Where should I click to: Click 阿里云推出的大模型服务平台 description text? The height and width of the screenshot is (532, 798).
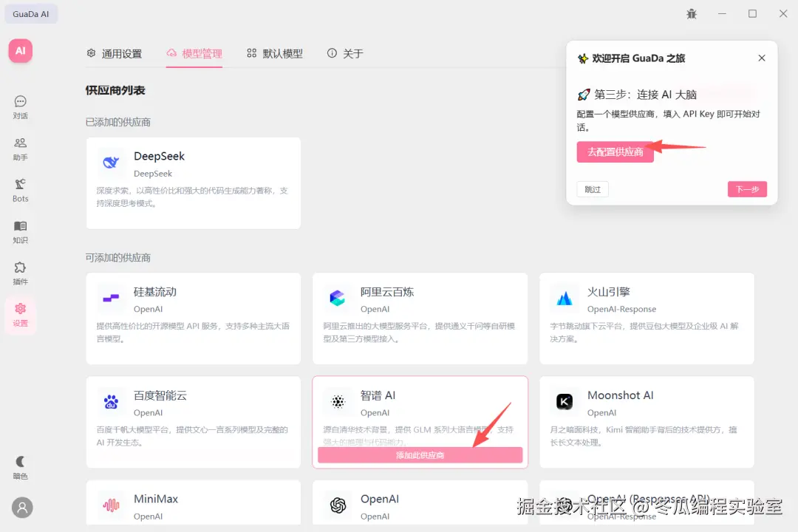420,332
